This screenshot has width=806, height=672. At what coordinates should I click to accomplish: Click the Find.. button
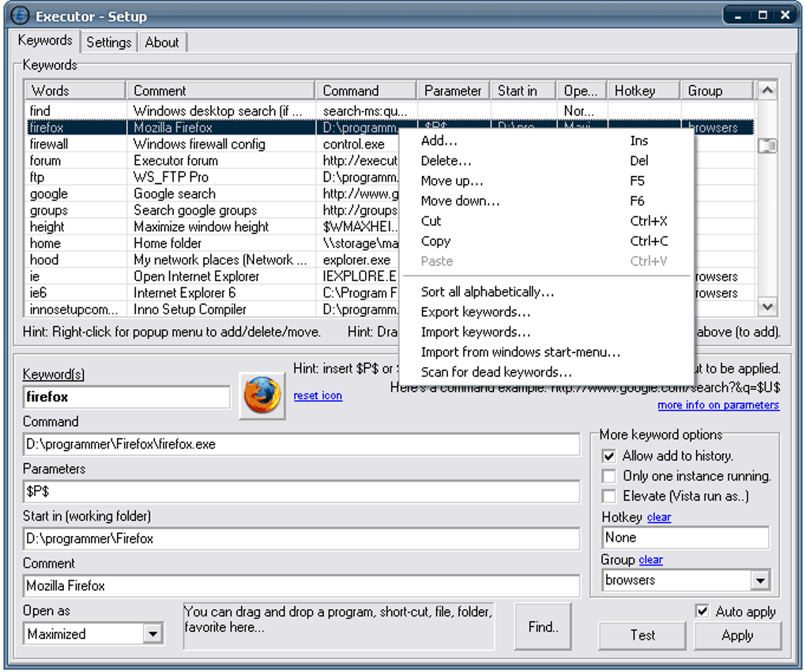[x=543, y=627]
